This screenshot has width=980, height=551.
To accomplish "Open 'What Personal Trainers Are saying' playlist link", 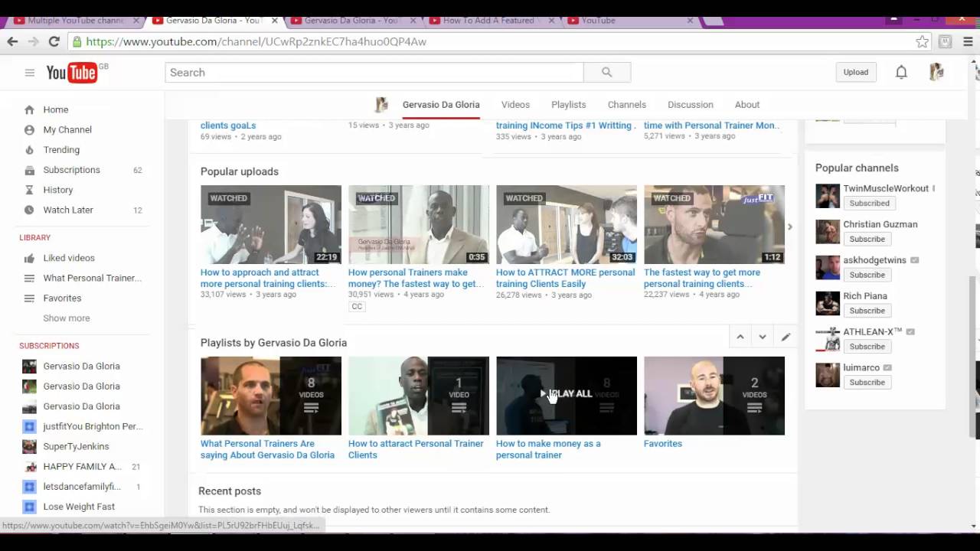I will [x=267, y=449].
